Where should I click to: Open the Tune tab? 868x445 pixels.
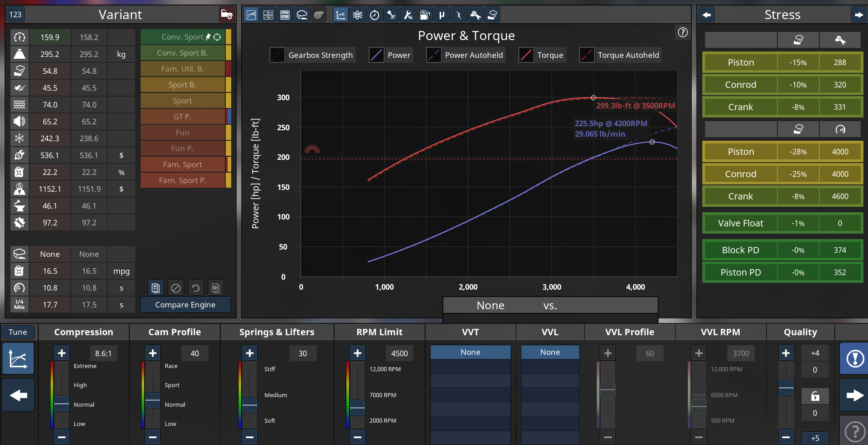point(18,332)
